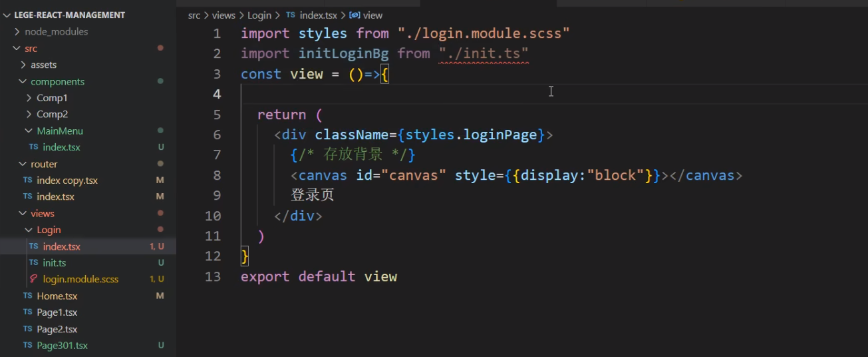
Task: Click initLoginBg identifier on line 2
Action: coord(343,53)
